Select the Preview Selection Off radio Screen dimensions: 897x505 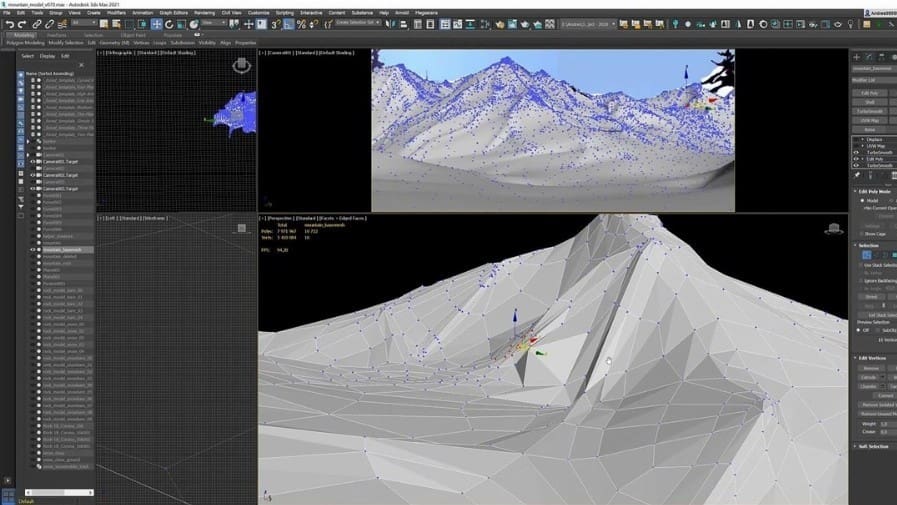coord(859,330)
